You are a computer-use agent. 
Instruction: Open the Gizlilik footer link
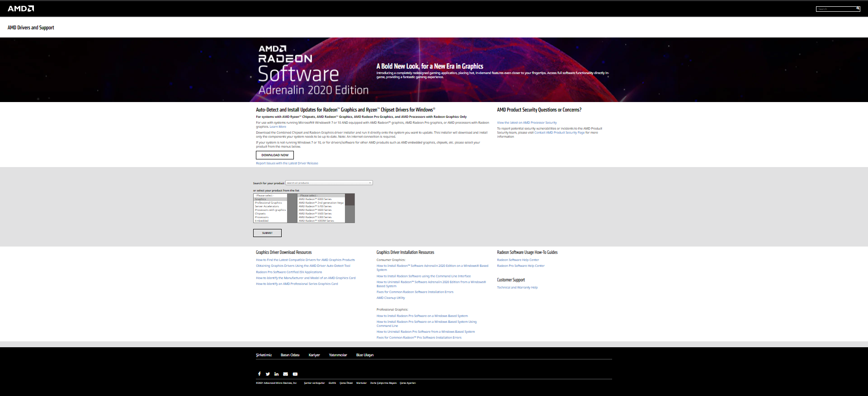tap(332, 383)
